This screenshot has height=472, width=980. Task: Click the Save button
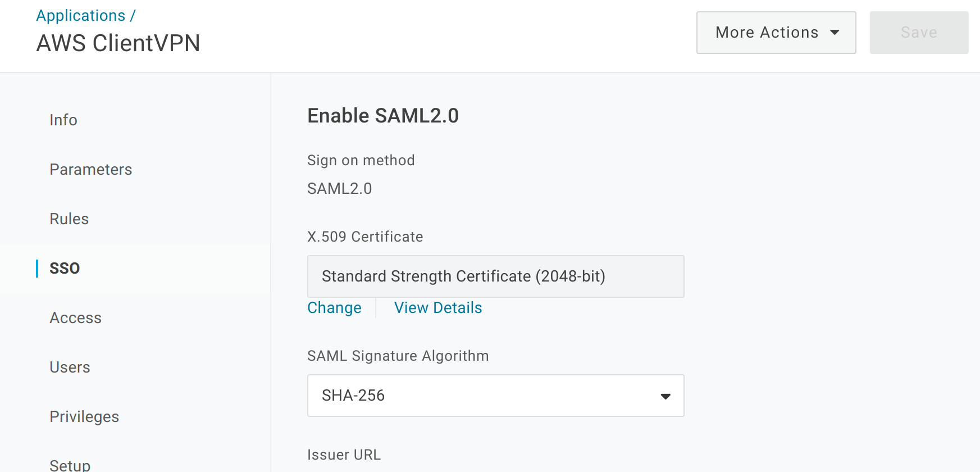918,33
